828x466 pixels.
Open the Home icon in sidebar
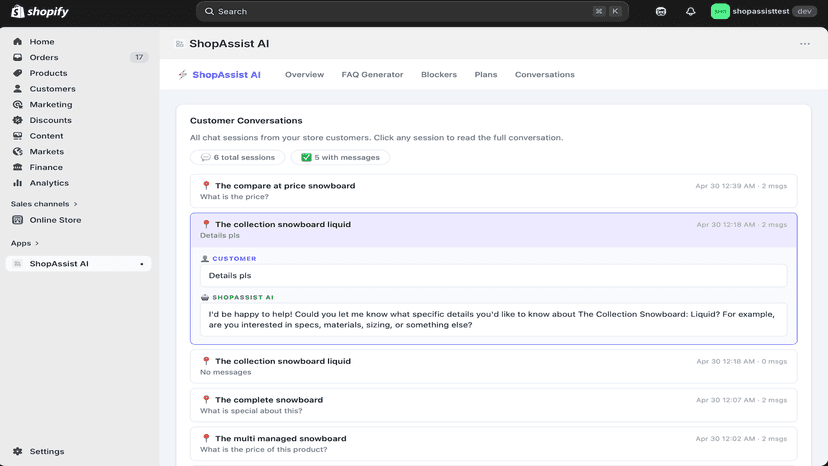[17, 41]
